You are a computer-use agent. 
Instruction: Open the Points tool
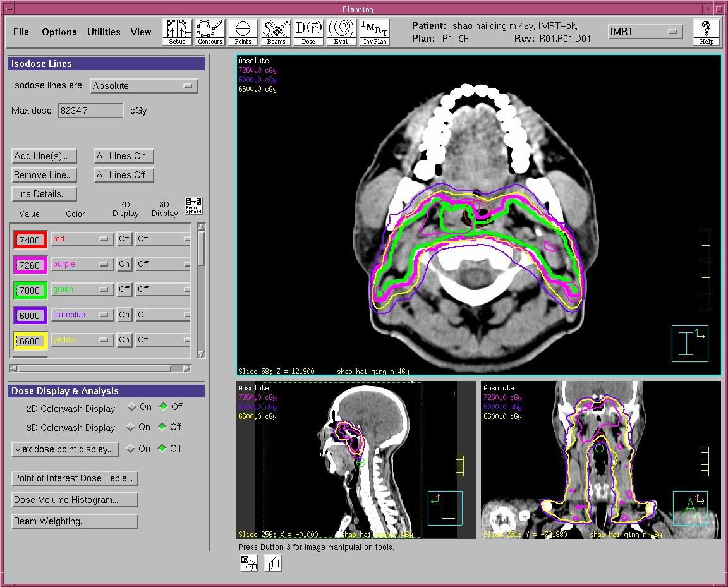click(x=243, y=32)
